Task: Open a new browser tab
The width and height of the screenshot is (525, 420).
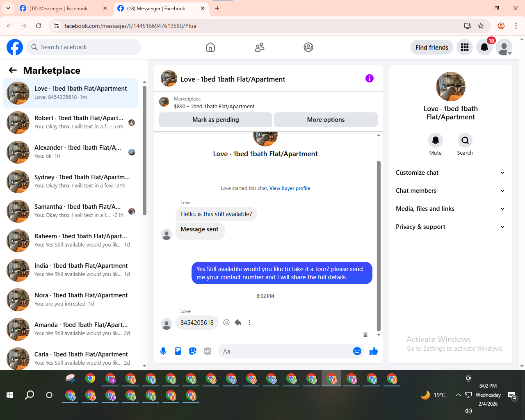Action: [217, 8]
